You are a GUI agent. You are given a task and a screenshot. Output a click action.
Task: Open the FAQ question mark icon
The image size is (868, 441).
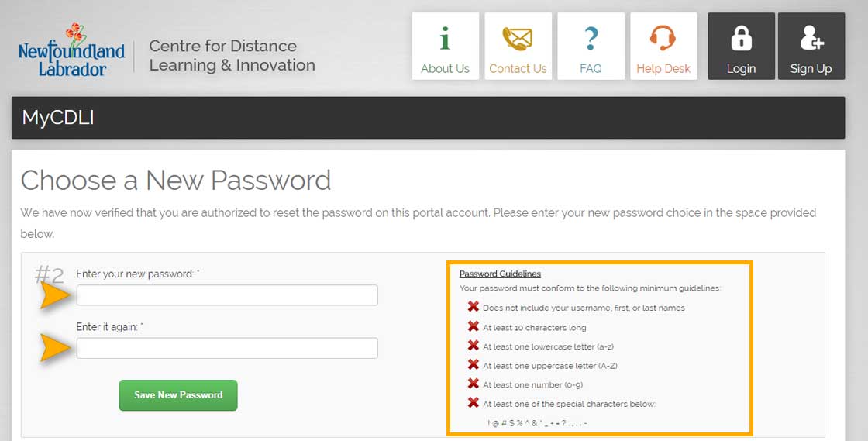591,38
